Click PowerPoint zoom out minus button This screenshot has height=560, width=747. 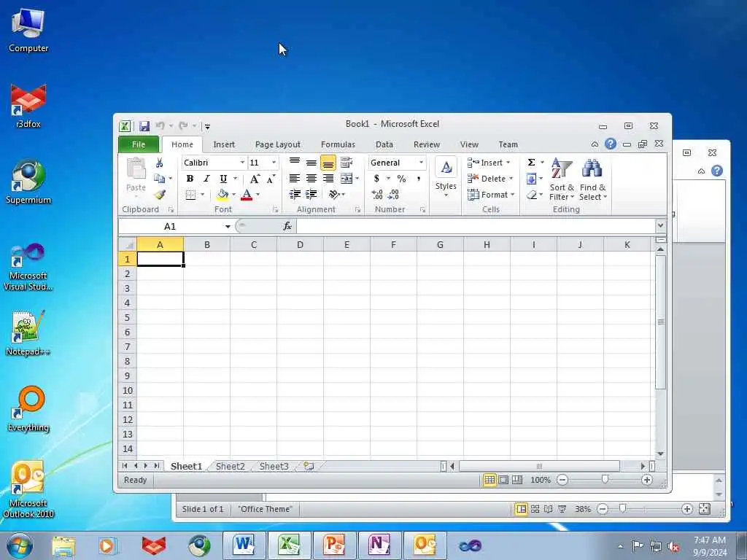click(x=602, y=509)
